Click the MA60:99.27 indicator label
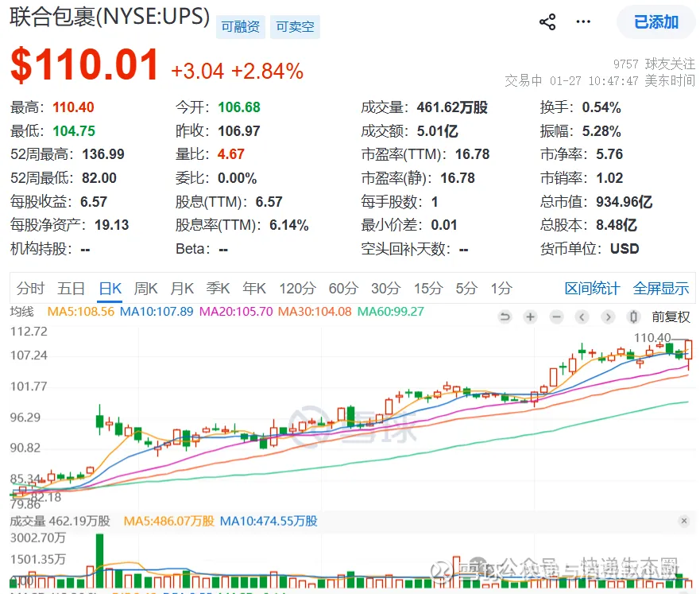 tap(391, 312)
